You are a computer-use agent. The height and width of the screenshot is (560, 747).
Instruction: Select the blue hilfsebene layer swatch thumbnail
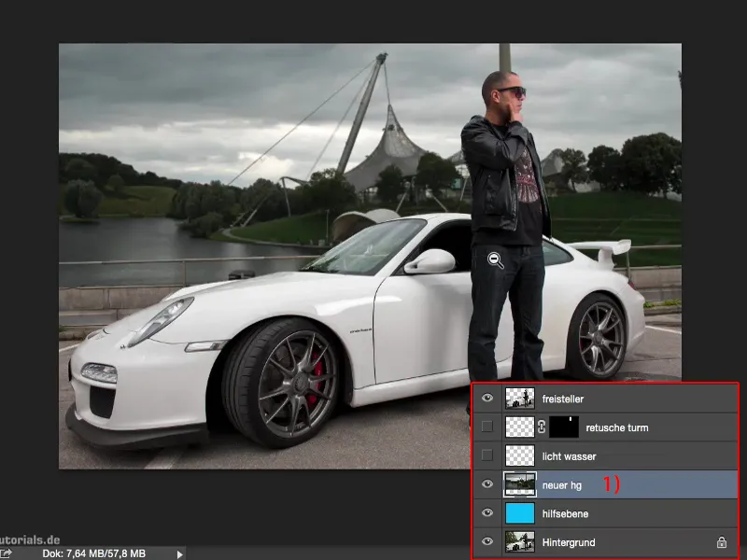519,513
